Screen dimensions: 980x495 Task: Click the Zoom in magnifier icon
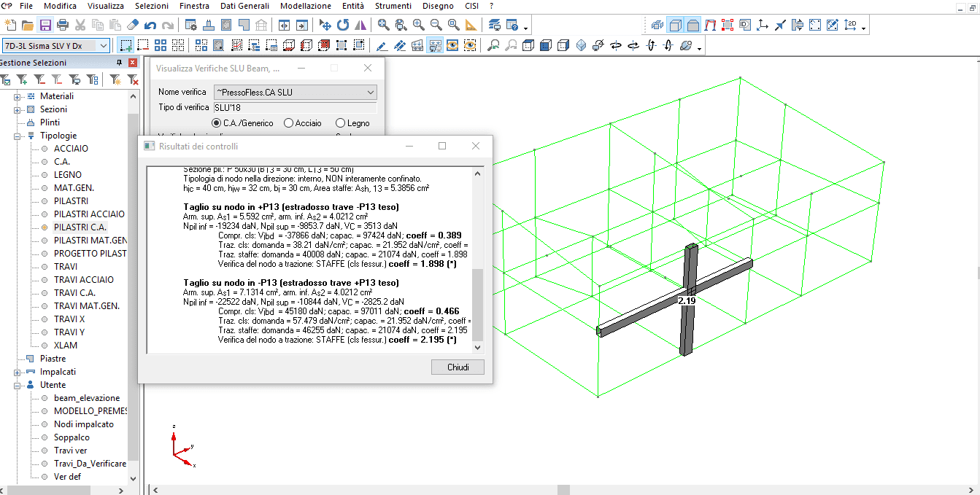418,26
